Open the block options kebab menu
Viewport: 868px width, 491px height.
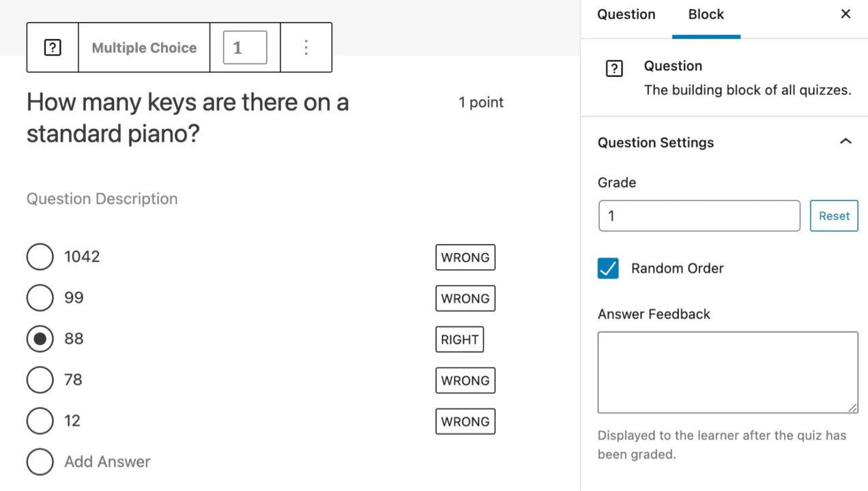[306, 47]
